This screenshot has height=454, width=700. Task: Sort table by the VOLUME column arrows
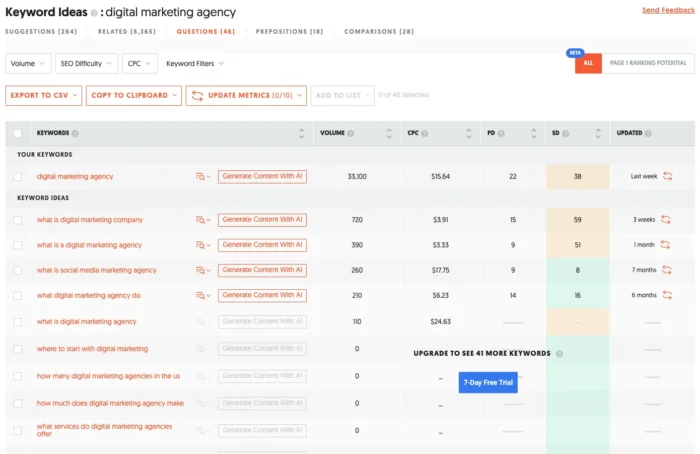(x=389, y=133)
